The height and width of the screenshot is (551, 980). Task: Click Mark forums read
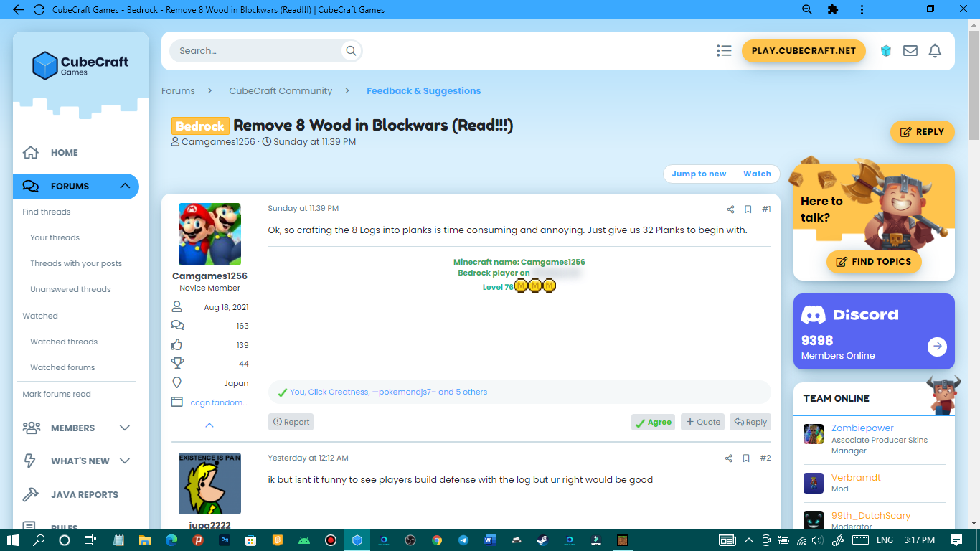[x=57, y=394]
